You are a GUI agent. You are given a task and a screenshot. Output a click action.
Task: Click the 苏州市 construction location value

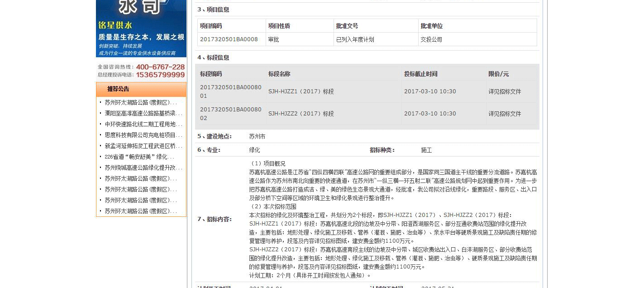click(x=257, y=136)
